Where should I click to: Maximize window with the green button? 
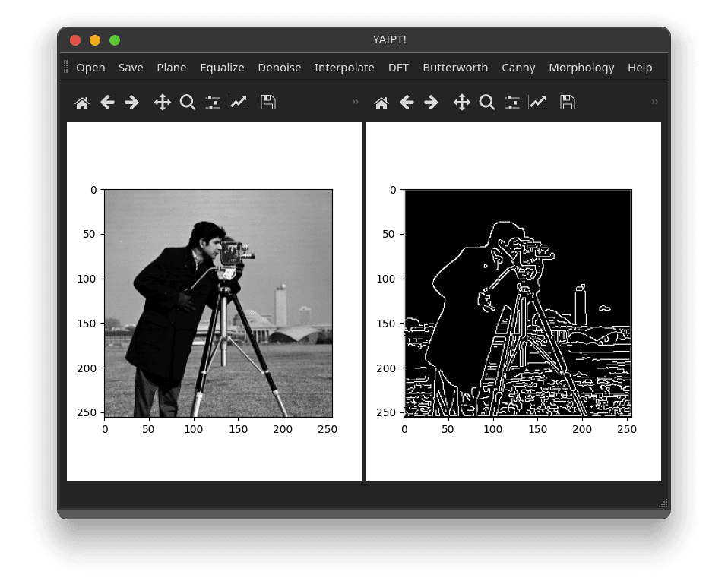tap(115, 40)
